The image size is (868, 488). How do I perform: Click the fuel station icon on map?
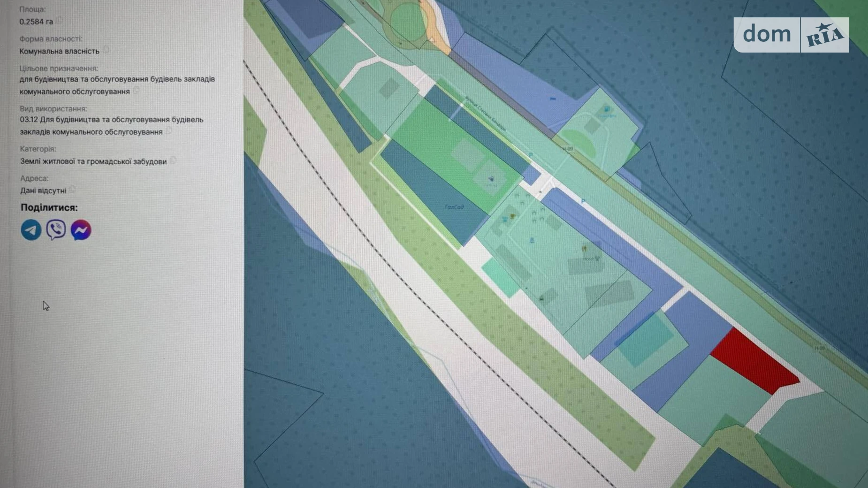pos(607,109)
